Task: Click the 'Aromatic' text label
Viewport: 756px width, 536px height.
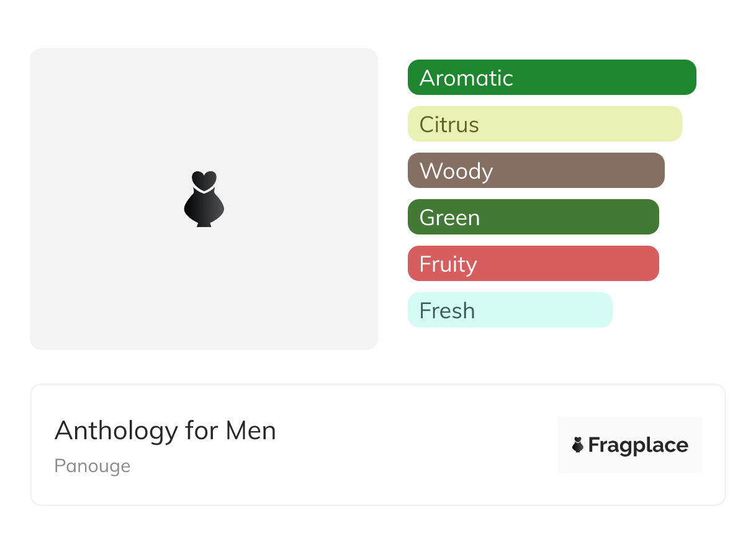Action: click(x=466, y=78)
